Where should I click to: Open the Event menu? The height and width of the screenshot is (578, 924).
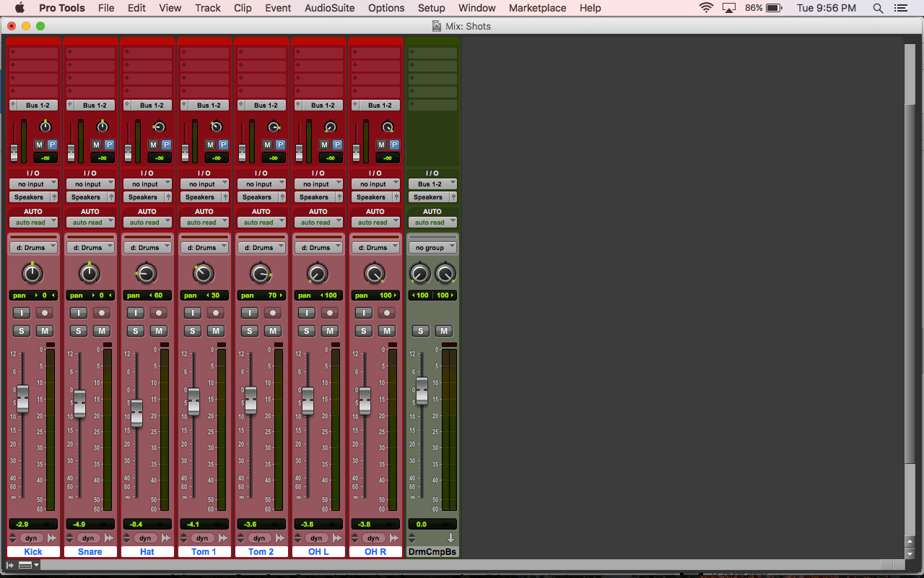[x=278, y=8]
